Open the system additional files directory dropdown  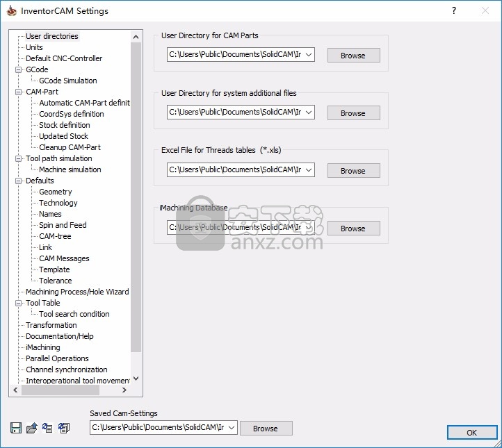[x=309, y=113]
